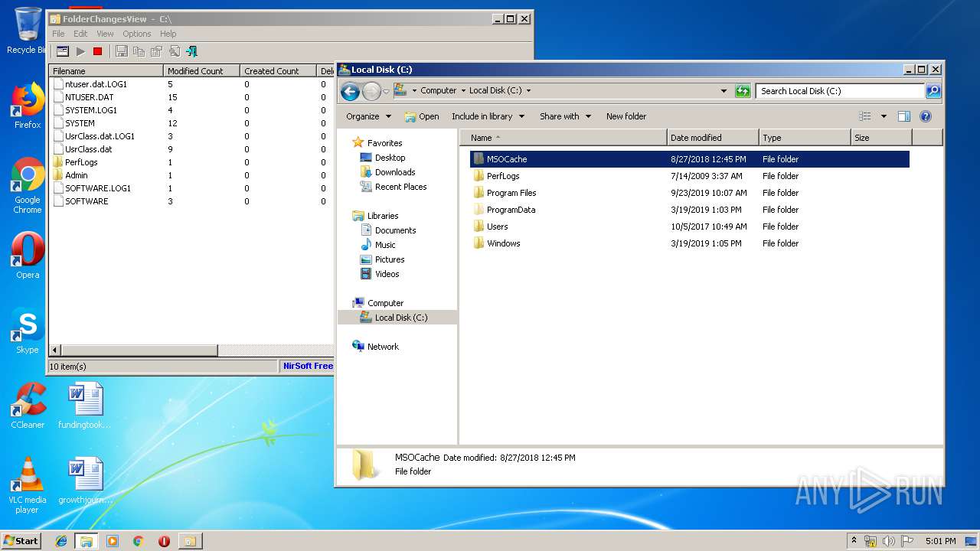Select Skype desktop shortcut

28,331
